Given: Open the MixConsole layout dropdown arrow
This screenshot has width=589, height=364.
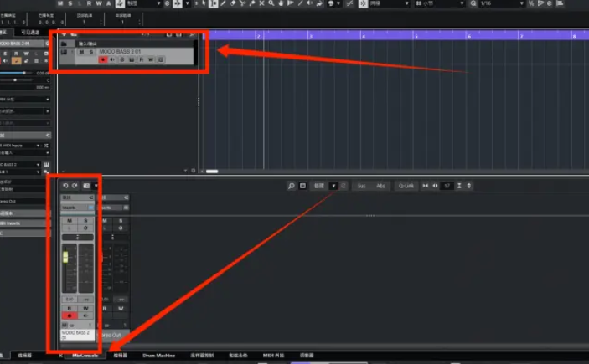Looking at the screenshot, I should click(96, 186).
